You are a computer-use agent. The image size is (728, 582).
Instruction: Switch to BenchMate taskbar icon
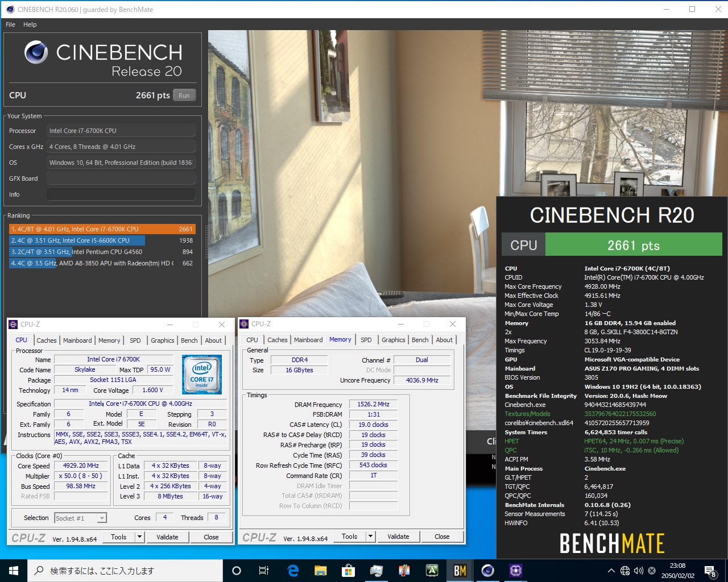[x=460, y=571]
